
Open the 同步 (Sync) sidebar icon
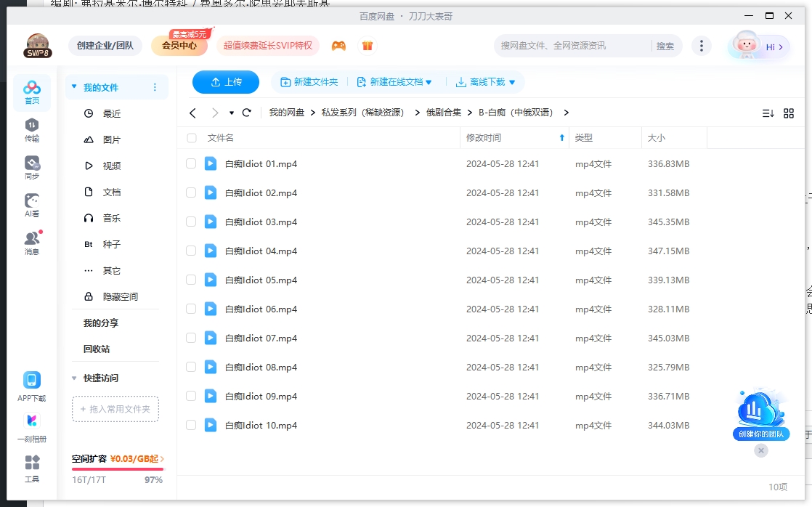(x=31, y=166)
